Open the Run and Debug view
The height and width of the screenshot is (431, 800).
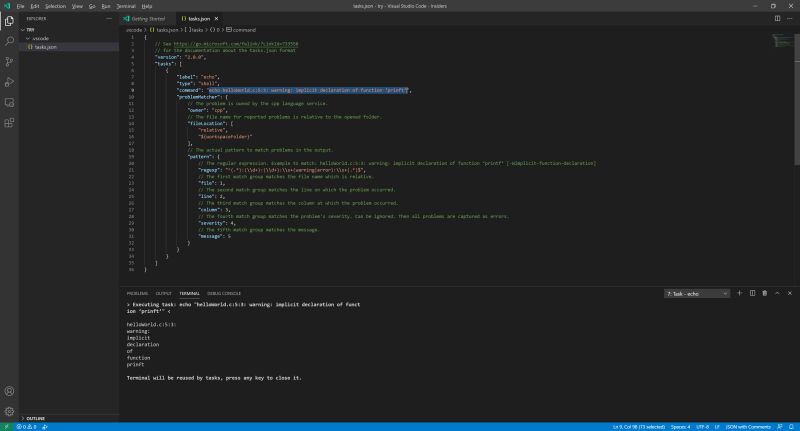[x=9, y=82]
